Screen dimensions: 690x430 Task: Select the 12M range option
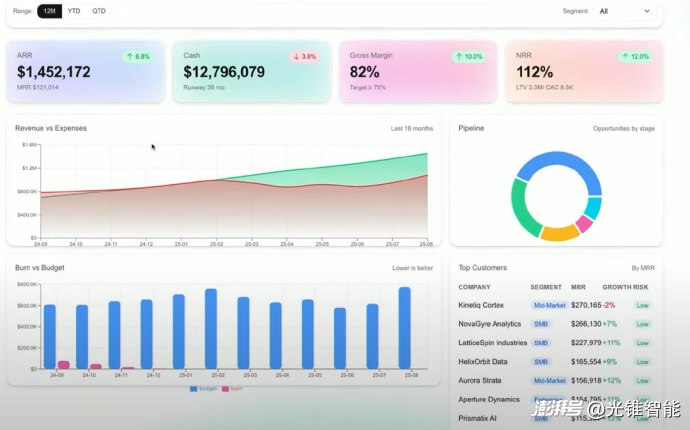tap(49, 11)
